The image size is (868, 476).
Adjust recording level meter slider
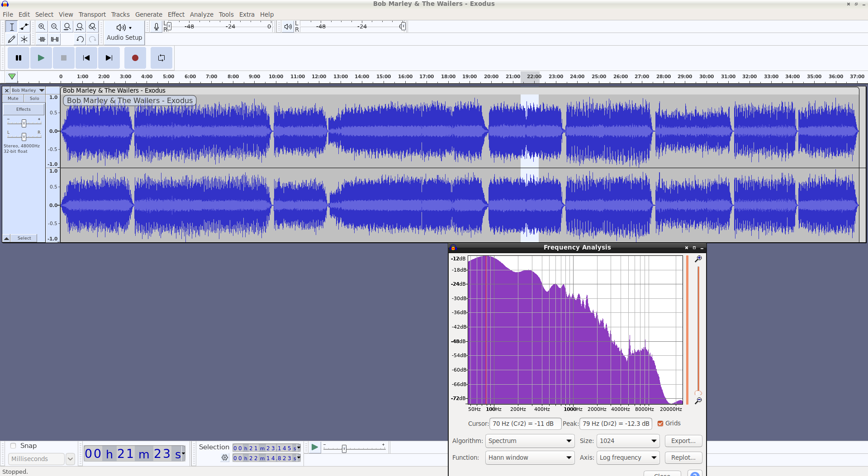pos(169,27)
